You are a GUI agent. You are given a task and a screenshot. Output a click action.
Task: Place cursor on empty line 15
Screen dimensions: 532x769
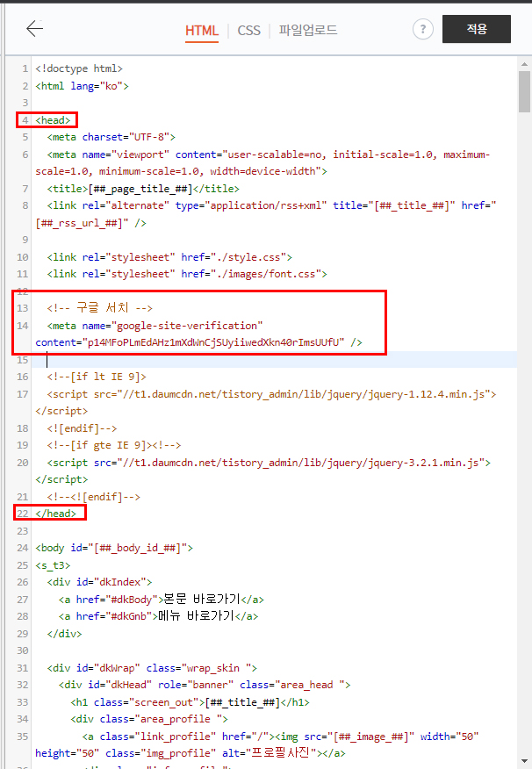point(275,360)
